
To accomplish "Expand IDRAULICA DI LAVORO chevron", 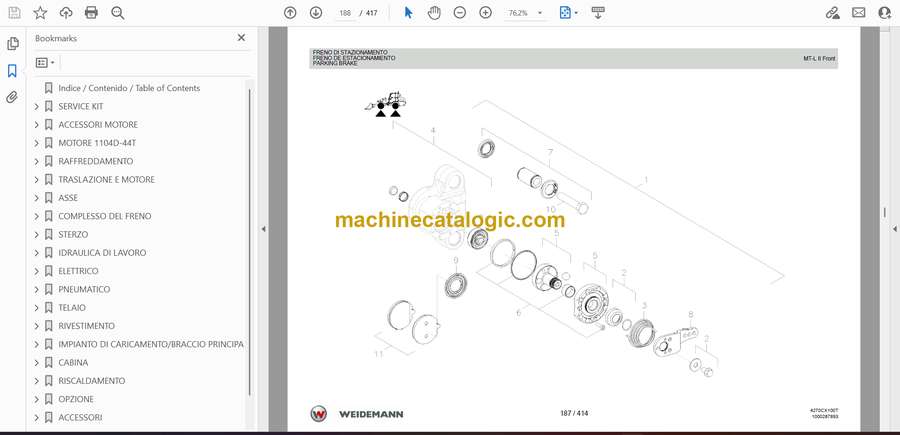I will click(x=37, y=253).
